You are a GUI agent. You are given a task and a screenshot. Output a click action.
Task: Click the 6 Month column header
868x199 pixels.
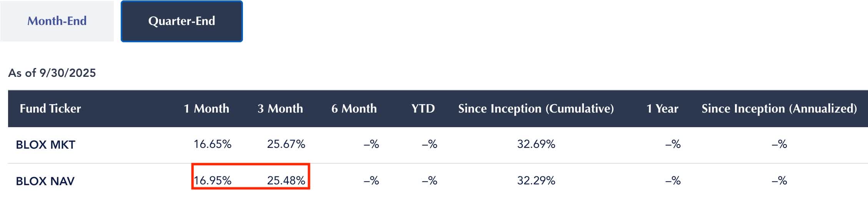[x=354, y=109]
